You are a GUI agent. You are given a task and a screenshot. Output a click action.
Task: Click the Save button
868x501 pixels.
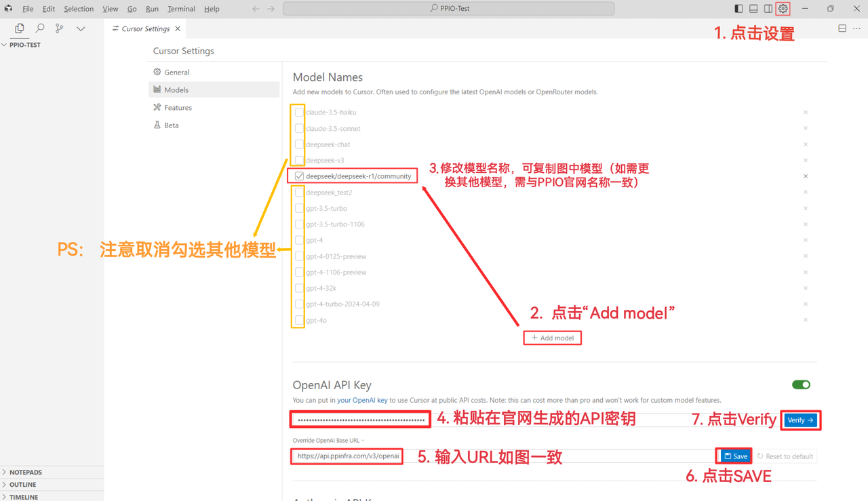(735, 456)
